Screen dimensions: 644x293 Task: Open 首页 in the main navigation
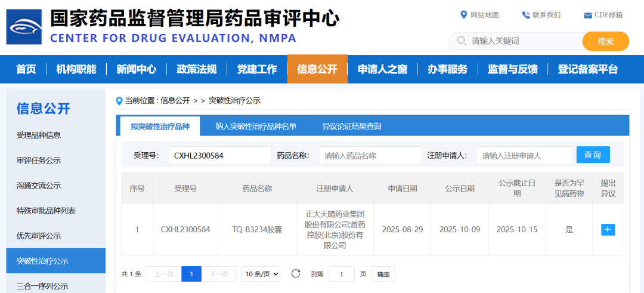(x=26, y=69)
